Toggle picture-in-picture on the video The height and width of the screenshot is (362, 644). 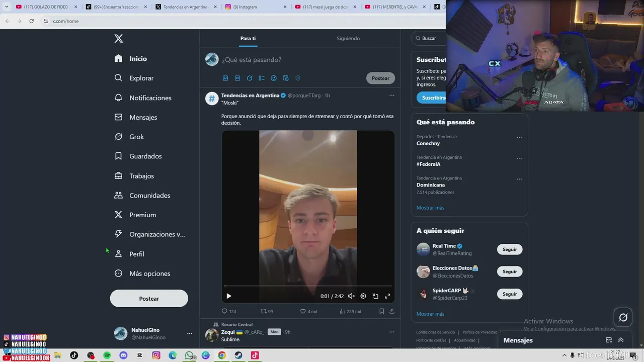pos(375,296)
